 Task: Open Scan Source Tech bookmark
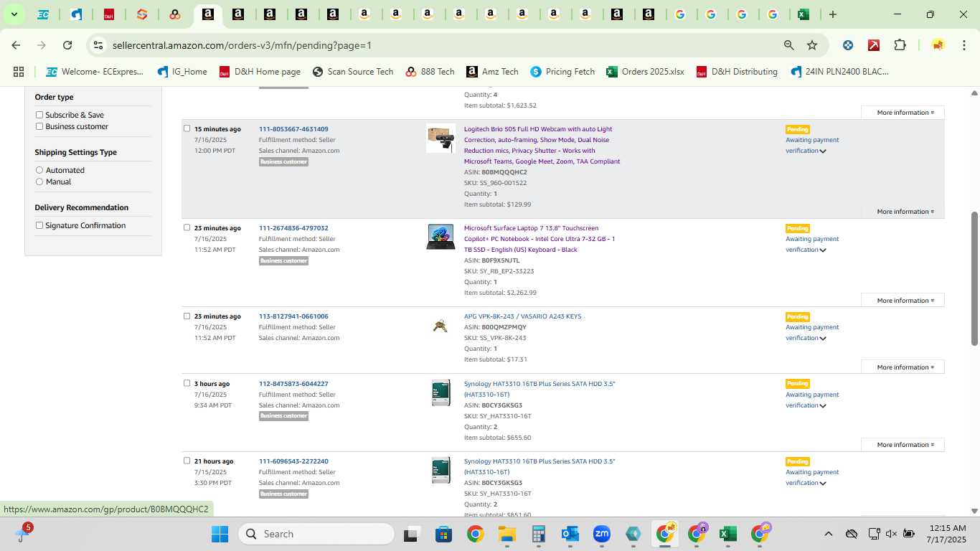[353, 72]
